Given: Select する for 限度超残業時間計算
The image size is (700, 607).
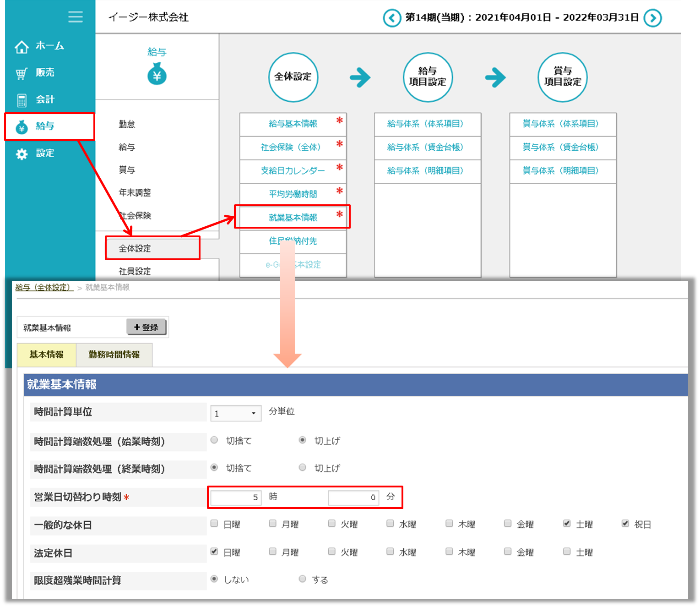Looking at the screenshot, I should click(302, 579).
